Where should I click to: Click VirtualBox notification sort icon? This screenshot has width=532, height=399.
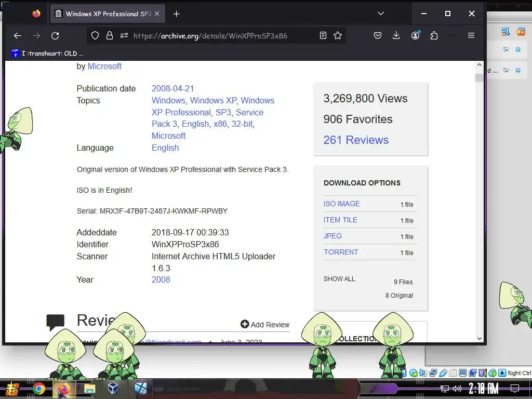pyautogui.click(x=506, y=32)
